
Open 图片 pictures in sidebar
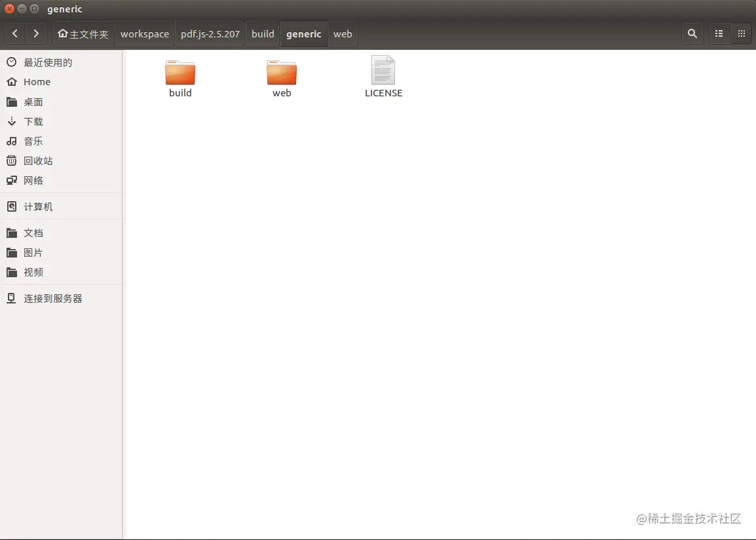click(61, 253)
